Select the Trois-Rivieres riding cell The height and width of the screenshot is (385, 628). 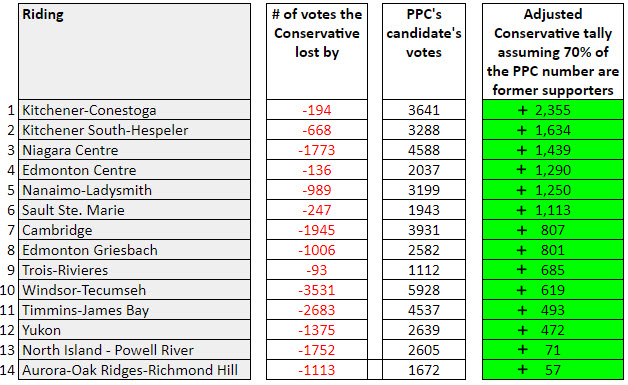tap(134, 270)
